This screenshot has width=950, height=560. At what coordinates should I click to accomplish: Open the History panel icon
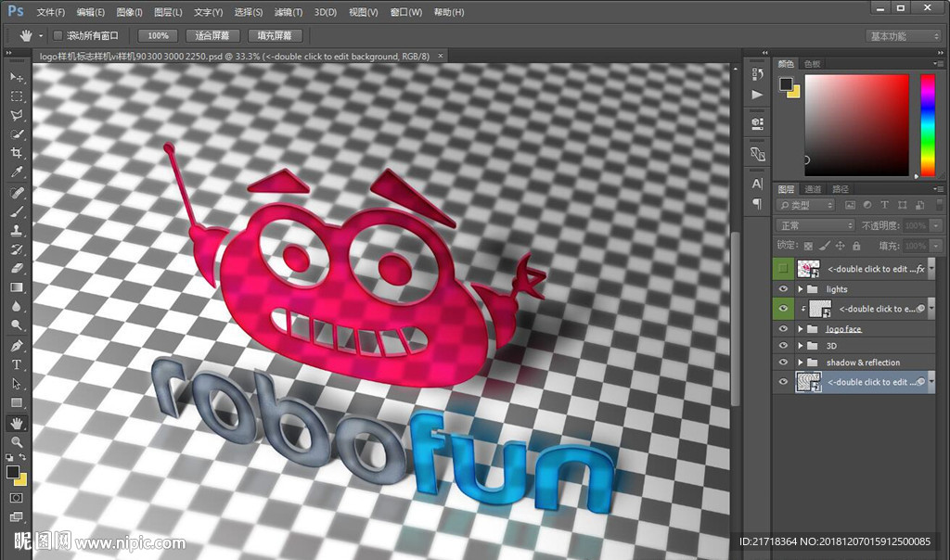pos(757,74)
